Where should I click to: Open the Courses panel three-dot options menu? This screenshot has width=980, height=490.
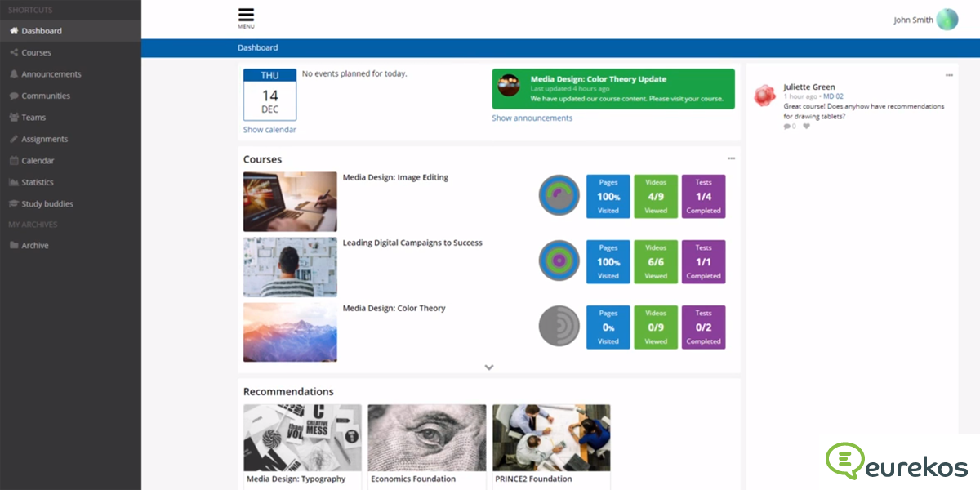click(x=731, y=158)
